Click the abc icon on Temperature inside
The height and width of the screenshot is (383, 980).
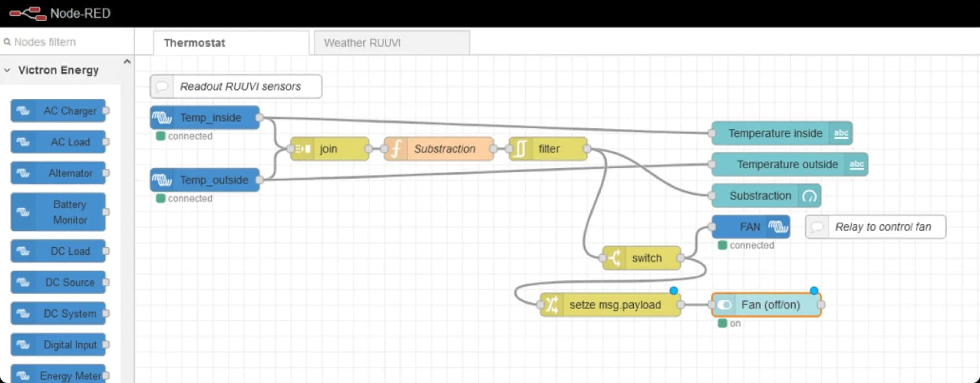[841, 133]
